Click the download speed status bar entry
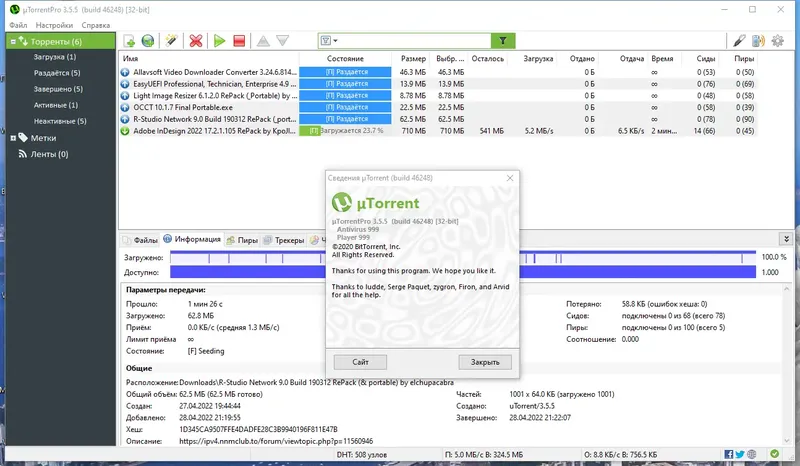This screenshot has height=466, width=800. pos(483,454)
